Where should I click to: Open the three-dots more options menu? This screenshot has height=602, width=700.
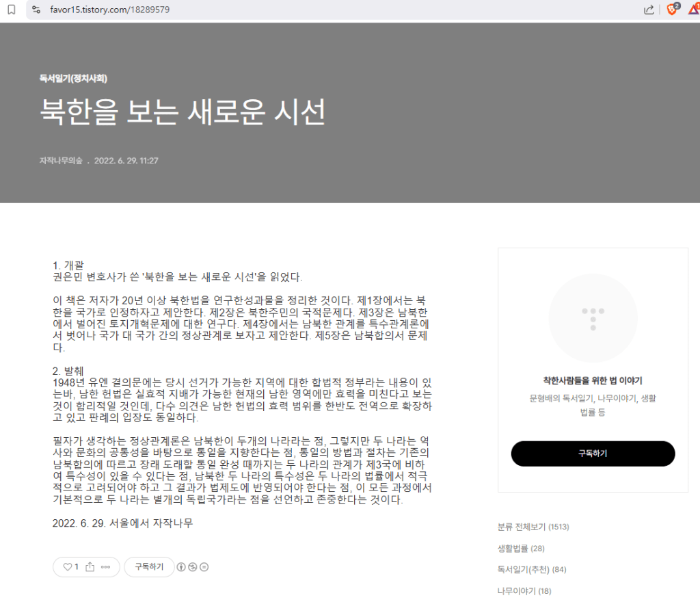click(x=106, y=567)
